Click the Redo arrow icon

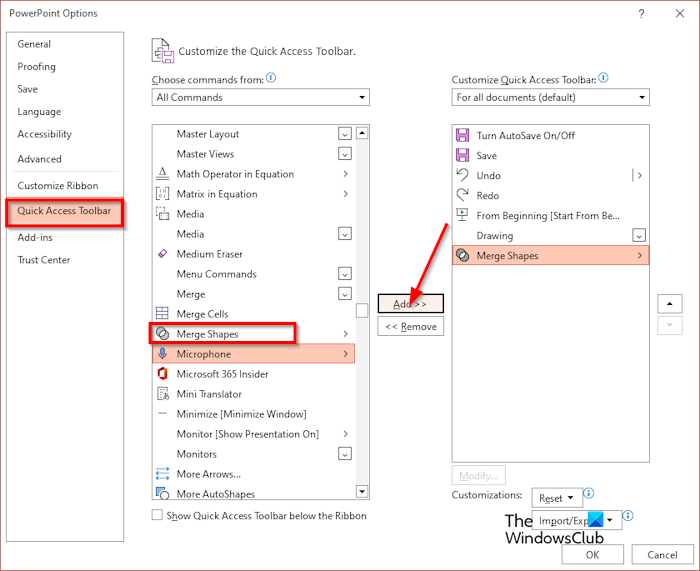click(462, 195)
